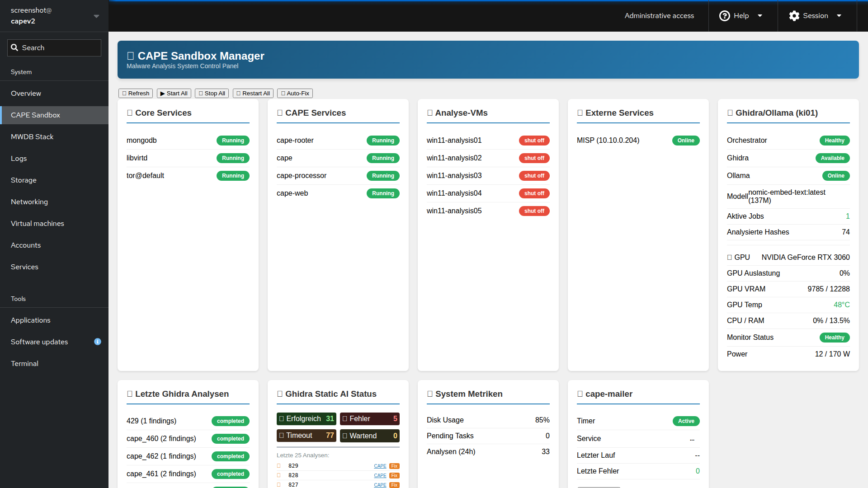Click the Timeout counter tile
Viewport: 868px width, 488px height.
click(306, 436)
